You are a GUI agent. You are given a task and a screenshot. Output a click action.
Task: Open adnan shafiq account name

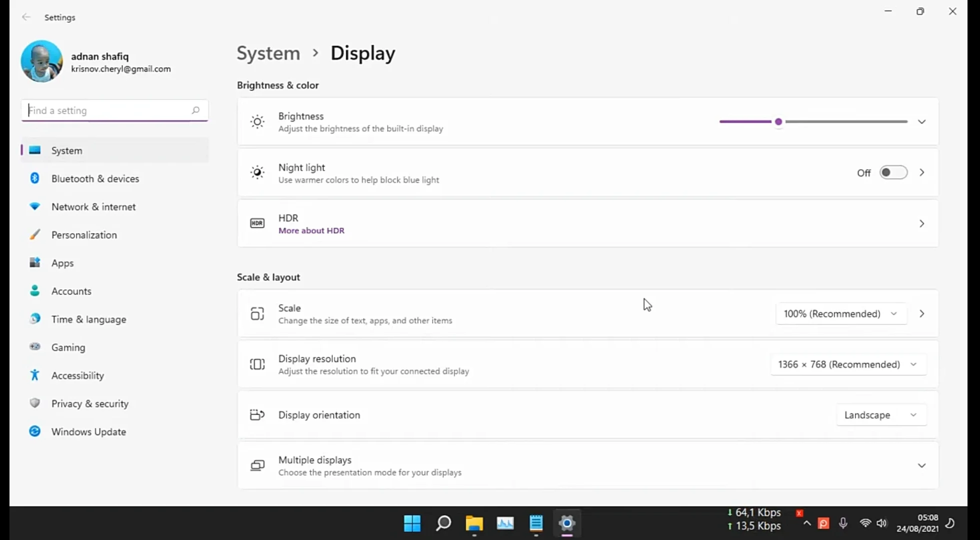100,56
